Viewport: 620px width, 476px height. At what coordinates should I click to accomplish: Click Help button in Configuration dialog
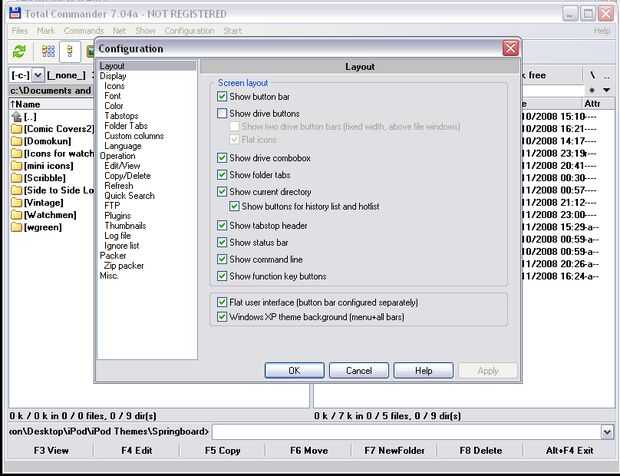(423, 370)
